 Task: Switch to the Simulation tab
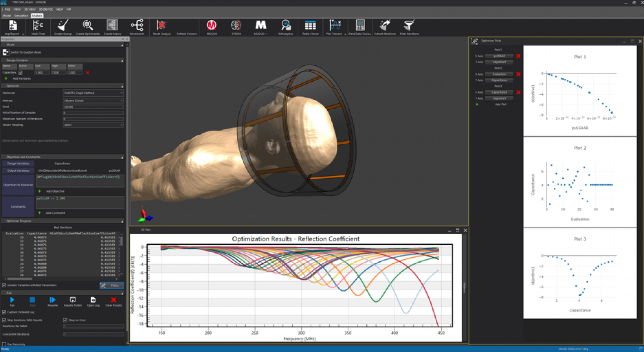click(21, 15)
